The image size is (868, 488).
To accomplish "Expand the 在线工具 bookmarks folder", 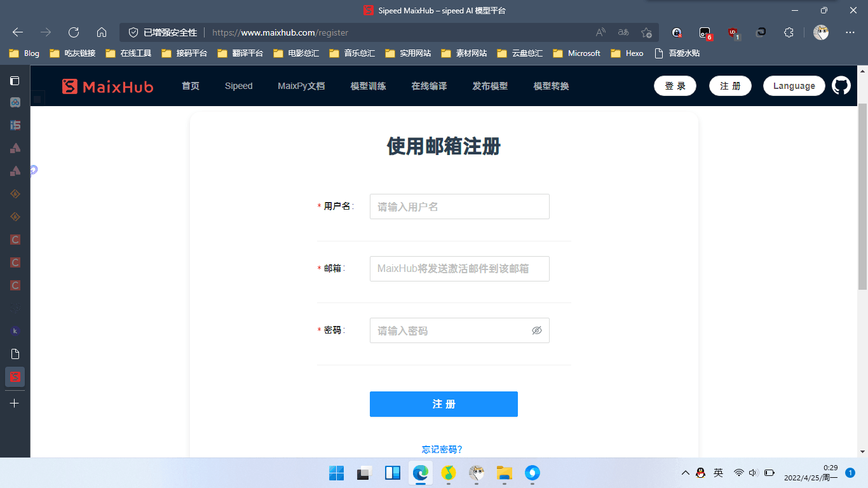I will click(x=129, y=53).
